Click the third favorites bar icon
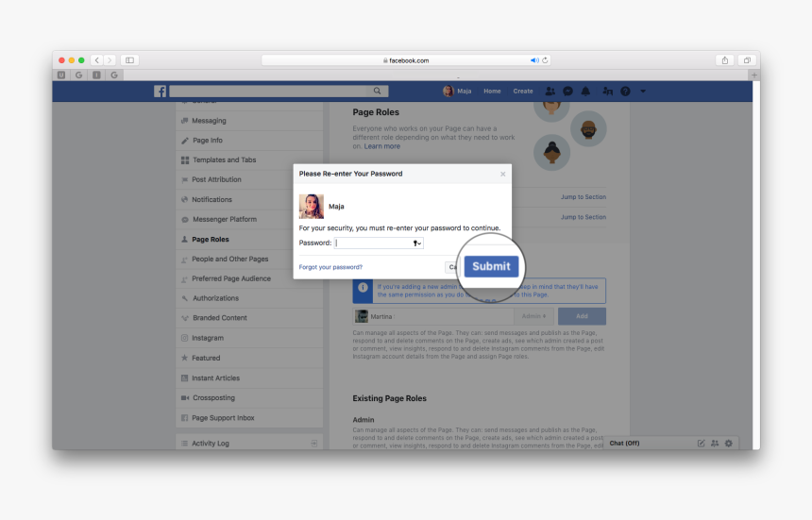Viewport: 812px width, 520px height. tap(96, 75)
